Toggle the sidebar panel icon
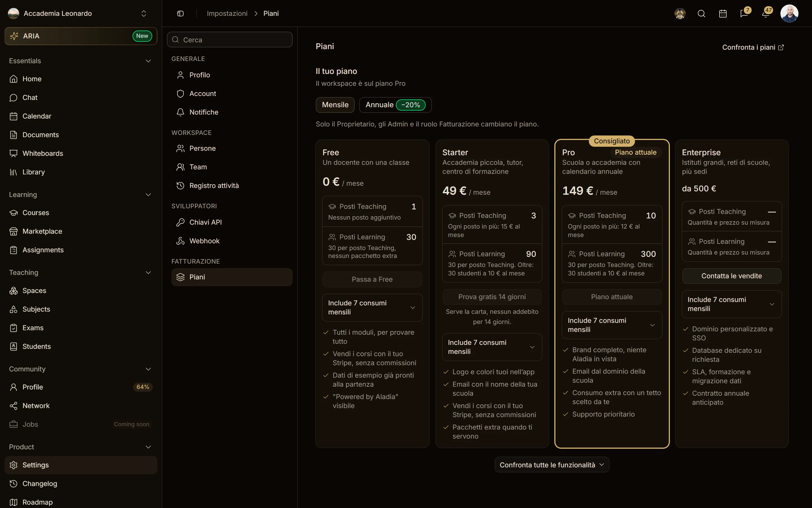The height and width of the screenshot is (508, 812). coord(180,14)
